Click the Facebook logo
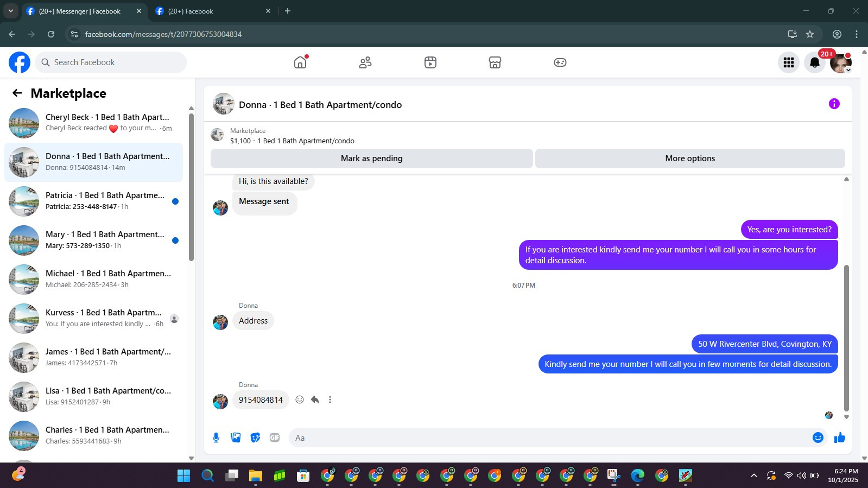 click(x=20, y=62)
